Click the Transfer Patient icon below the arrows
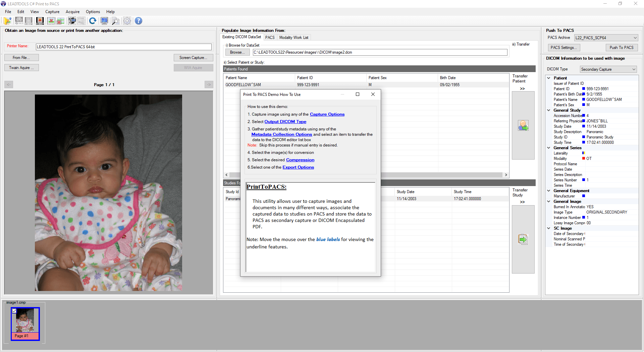Screen dimensions: 644x352 coord(523,125)
